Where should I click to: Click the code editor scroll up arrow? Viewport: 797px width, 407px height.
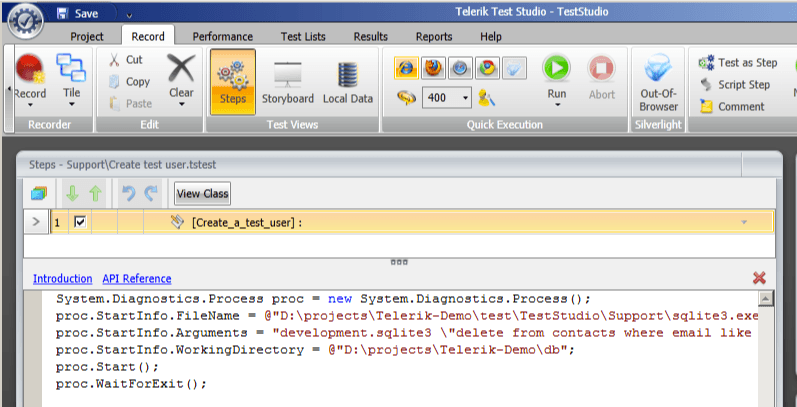[x=766, y=298]
